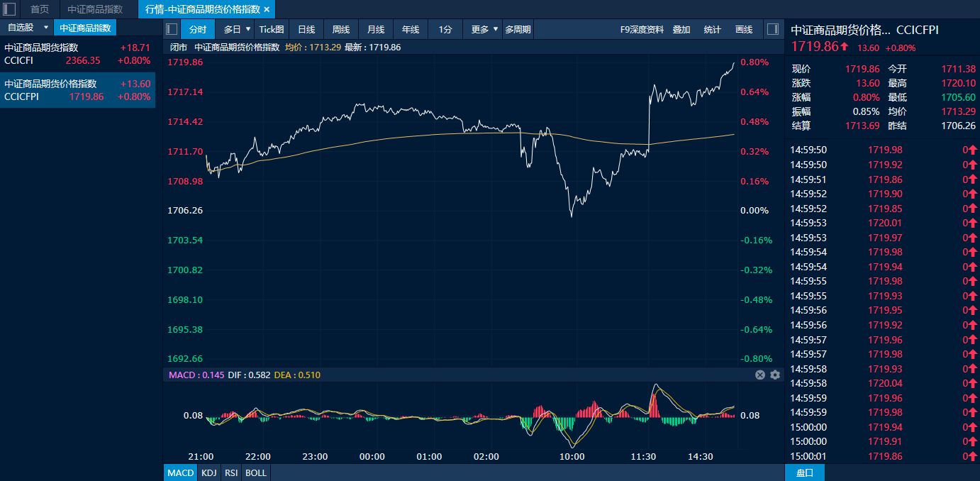Viewport: 980px width, 481px height.
Task: Click the 振幅 0.85% value
Action: pos(866,111)
